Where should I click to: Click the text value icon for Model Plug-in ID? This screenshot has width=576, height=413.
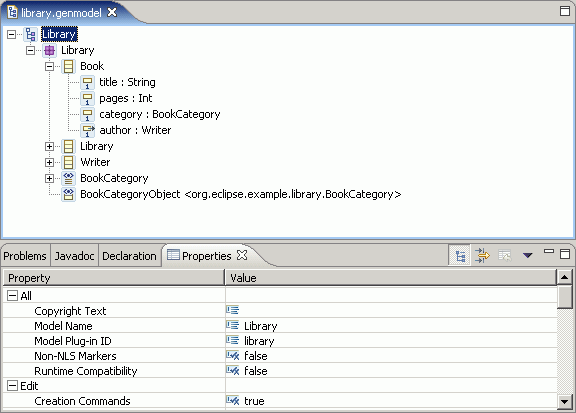click(x=233, y=341)
